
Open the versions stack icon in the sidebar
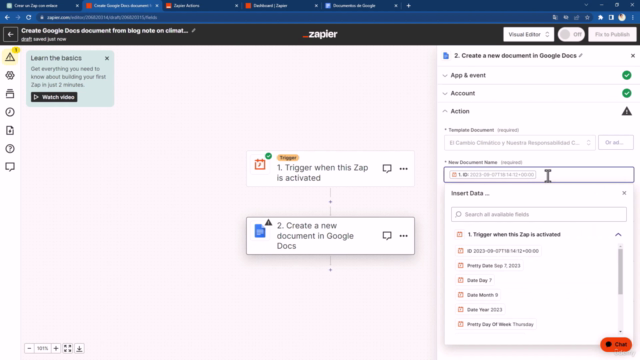(10, 93)
